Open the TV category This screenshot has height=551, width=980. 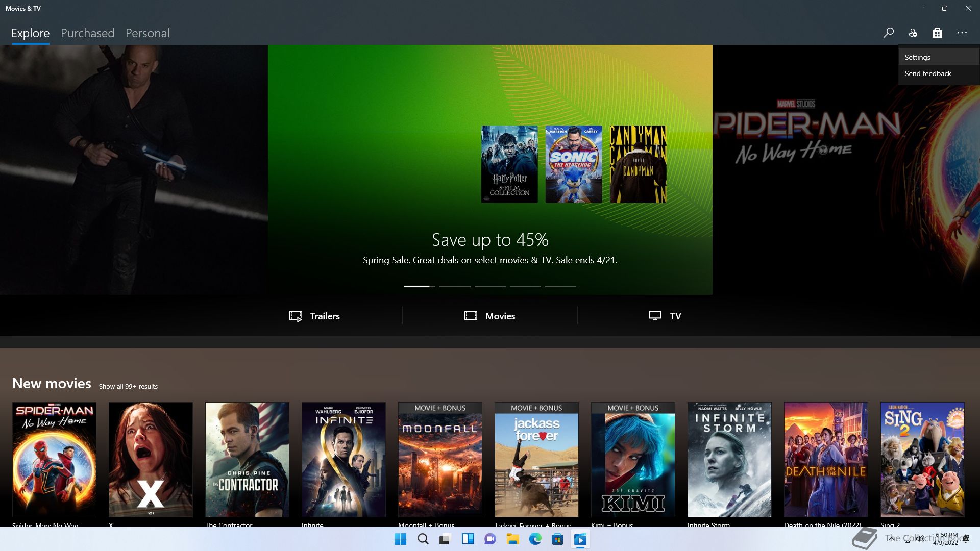click(665, 316)
